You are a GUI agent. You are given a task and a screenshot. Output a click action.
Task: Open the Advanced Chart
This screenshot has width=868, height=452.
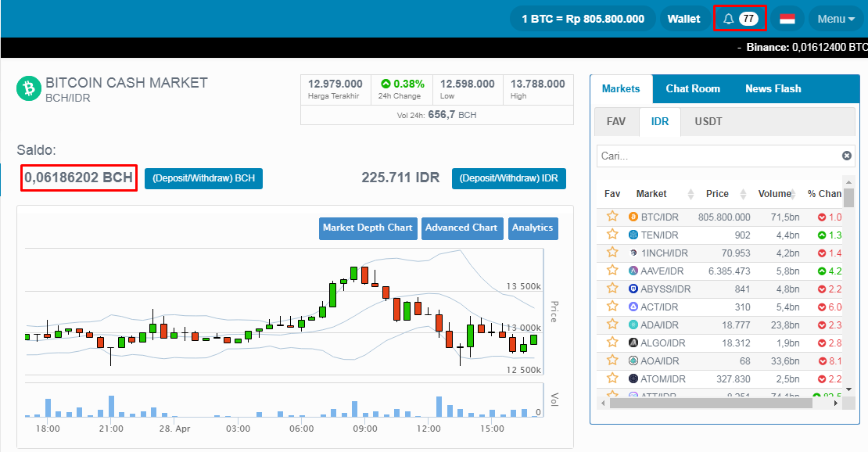point(461,228)
